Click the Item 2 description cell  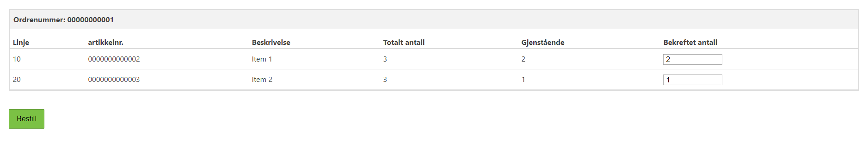click(262, 80)
